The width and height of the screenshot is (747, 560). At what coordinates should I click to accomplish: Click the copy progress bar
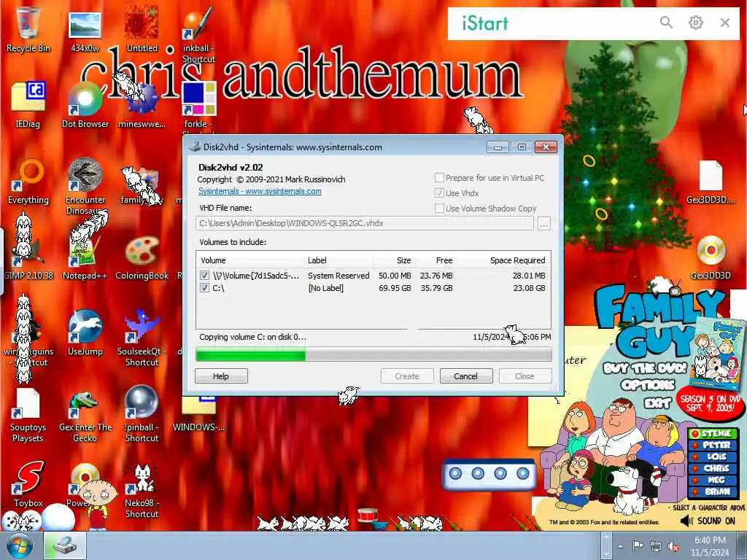(373, 354)
